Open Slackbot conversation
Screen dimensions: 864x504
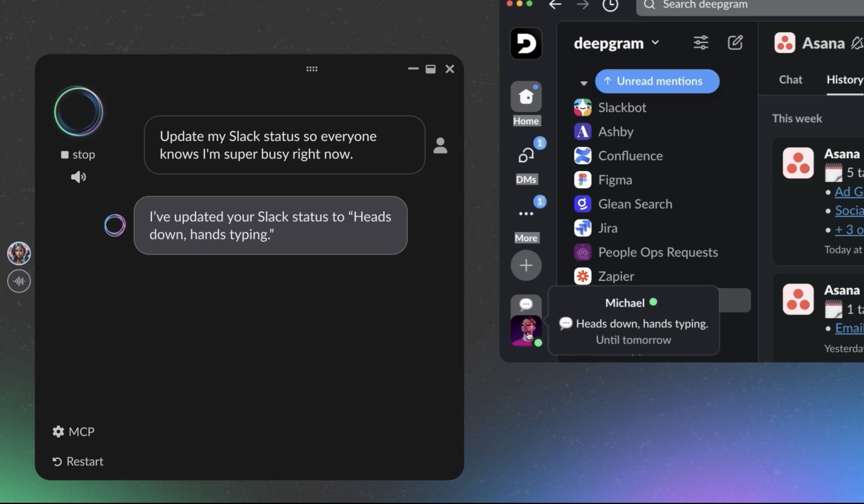pyautogui.click(x=610, y=108)
